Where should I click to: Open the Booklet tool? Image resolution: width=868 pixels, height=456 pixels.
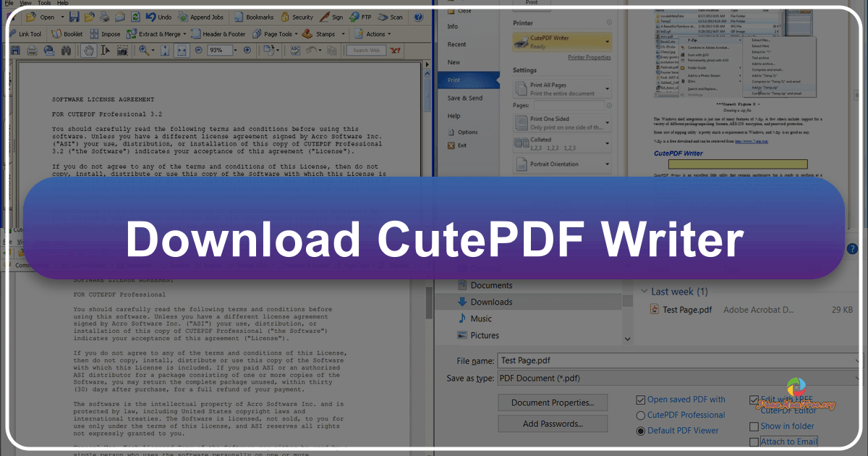[67, 33]
